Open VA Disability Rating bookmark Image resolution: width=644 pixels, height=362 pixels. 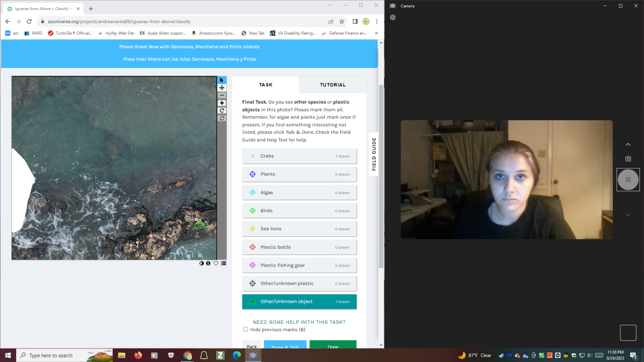pyautogui.click(x=293, y=33)
